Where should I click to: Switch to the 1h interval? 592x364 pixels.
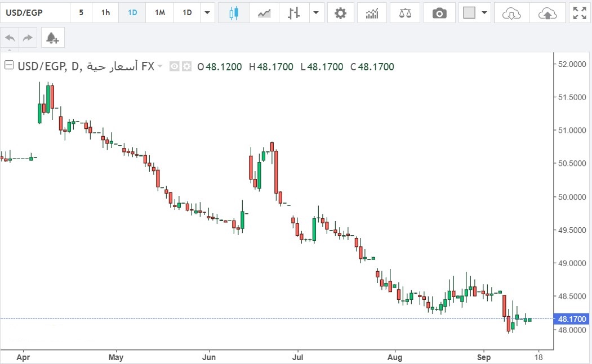(x=105, y=13)
